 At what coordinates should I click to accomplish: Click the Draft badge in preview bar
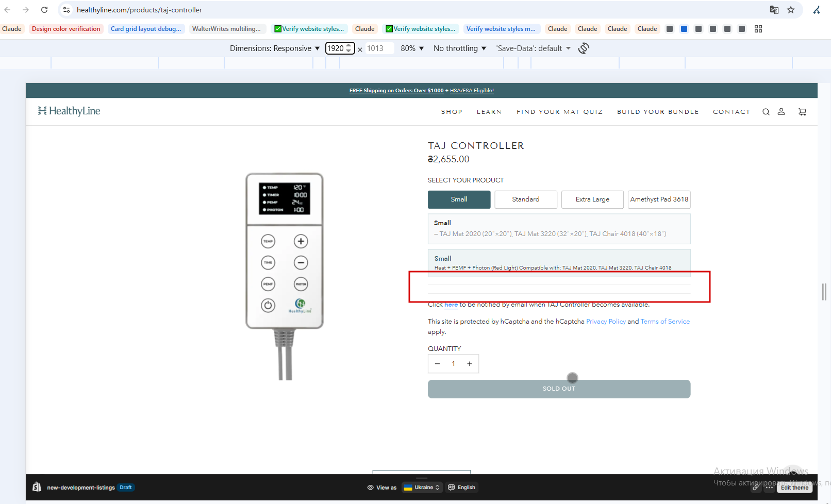coord(126,488)
